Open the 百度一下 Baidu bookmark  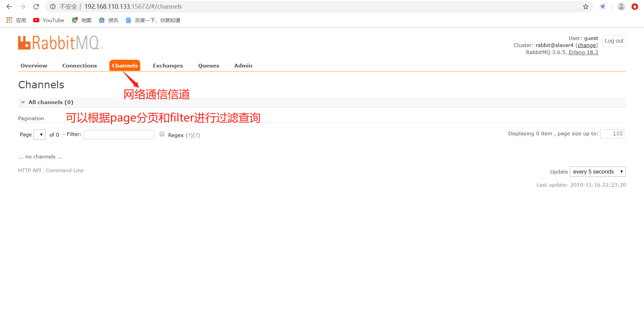(x=153, y=20)
